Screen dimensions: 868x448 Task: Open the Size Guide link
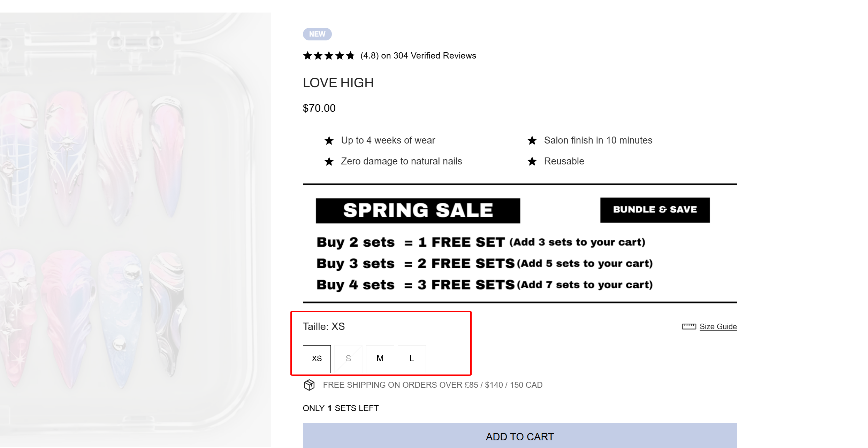(x=718, y=327)
